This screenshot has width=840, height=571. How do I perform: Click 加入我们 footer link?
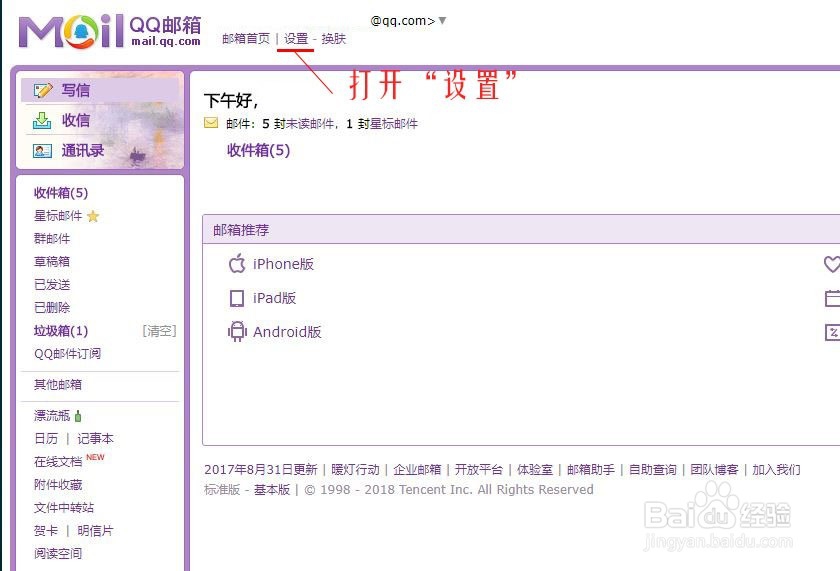(776, 470)
